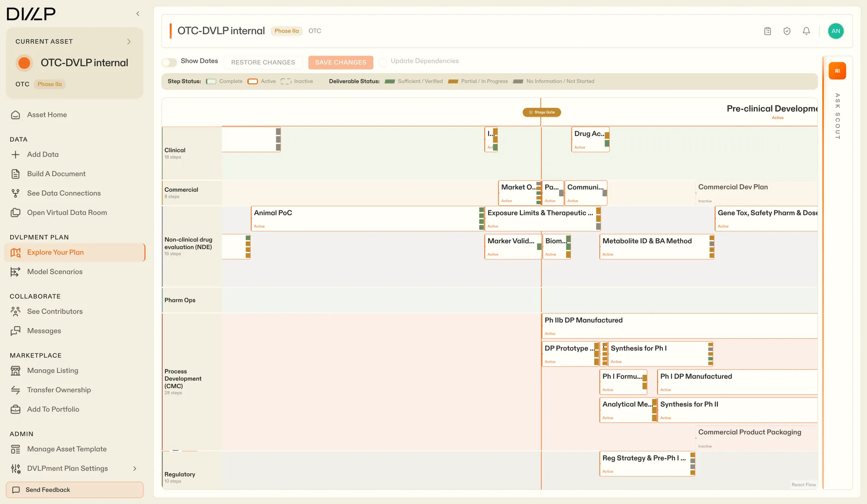Click the Manage Listing storefront icon

click(x=15, y=371)
